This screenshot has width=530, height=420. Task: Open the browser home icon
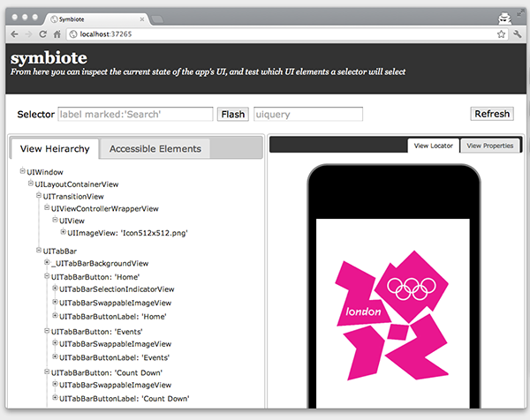click(x=57, y=34)
